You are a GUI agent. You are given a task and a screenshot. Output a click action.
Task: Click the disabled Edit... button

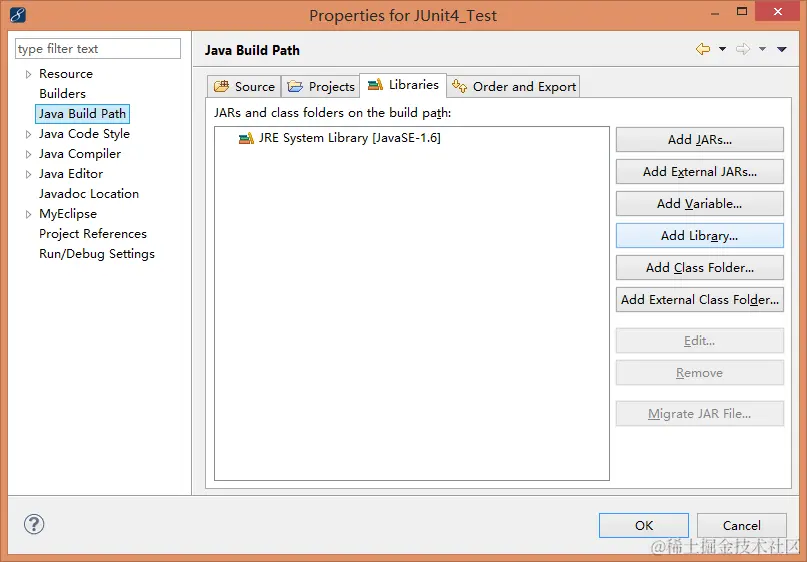tap(699, 341)
